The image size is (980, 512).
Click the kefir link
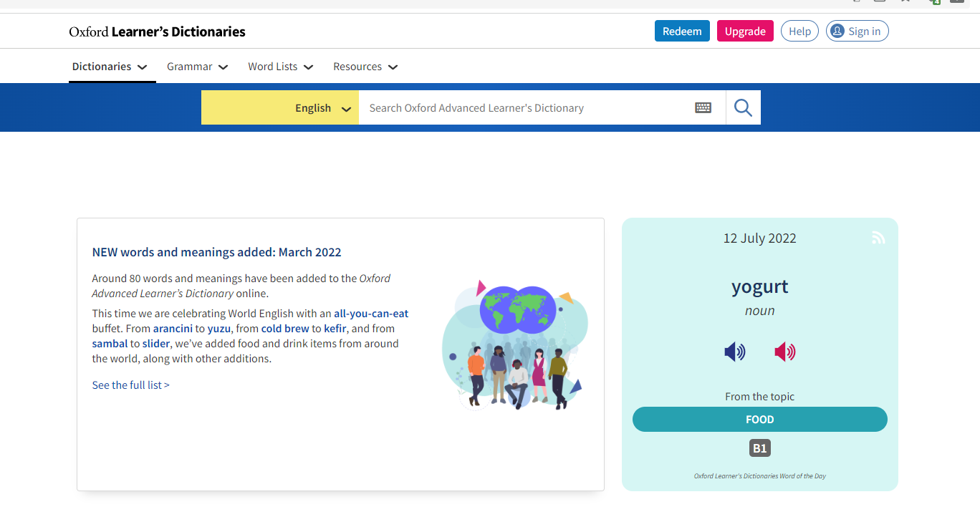click(x=335, y=329)
